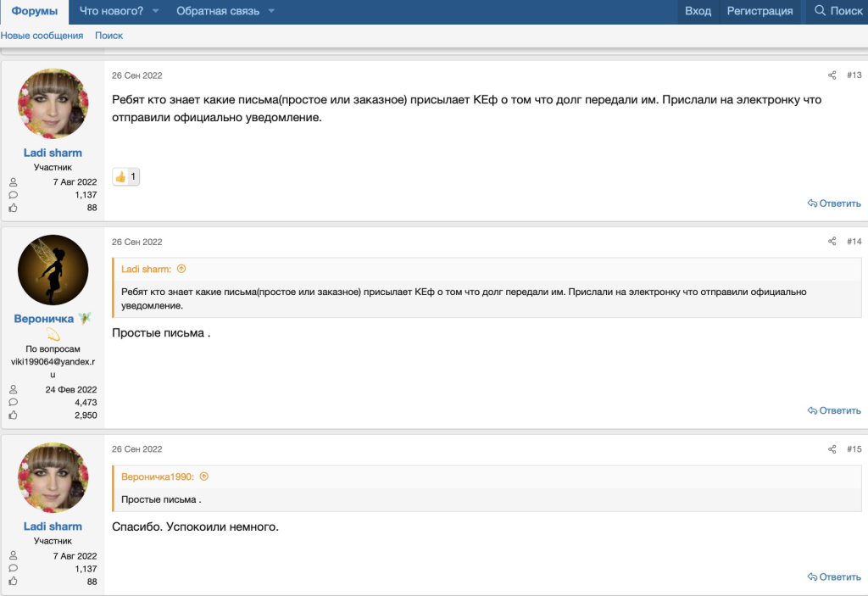The image size is (868, 596).
Task: Expand the «Обратная связь» dropdown arrow
Action: tap(271, 11)
